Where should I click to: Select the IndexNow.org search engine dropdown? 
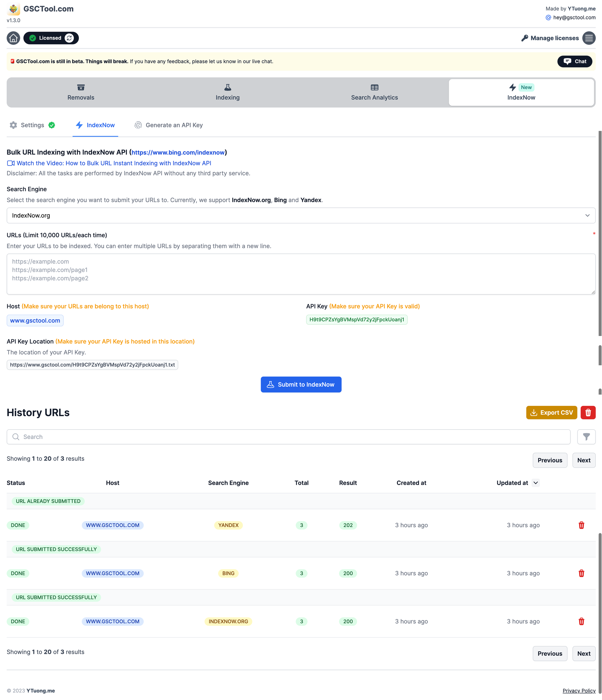[x=300, y=216]
